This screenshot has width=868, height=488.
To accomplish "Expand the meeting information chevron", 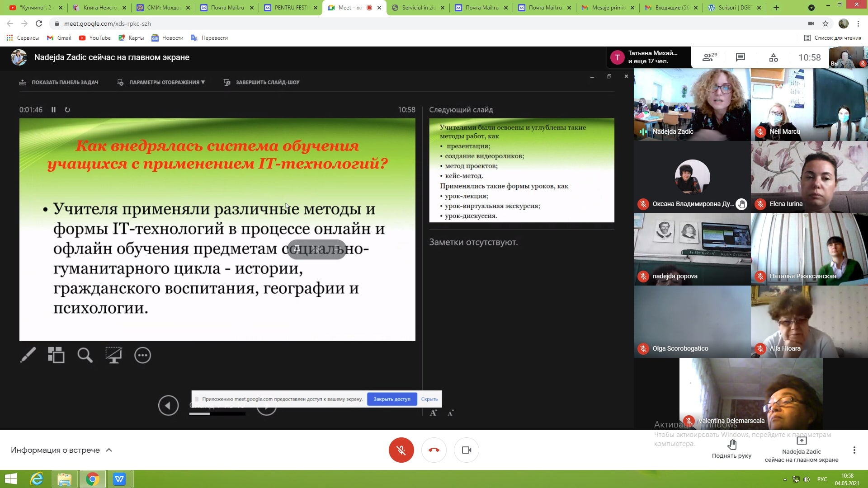I will coord(109,450).
